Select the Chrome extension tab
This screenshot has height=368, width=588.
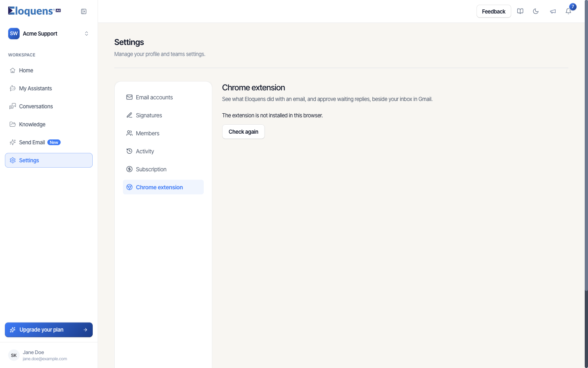click(163, 187)
